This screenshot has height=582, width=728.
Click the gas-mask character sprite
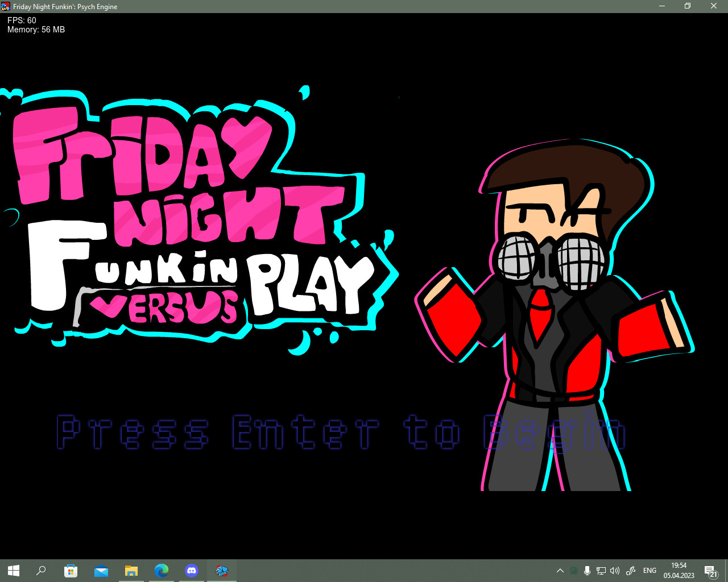coord(555,315)
